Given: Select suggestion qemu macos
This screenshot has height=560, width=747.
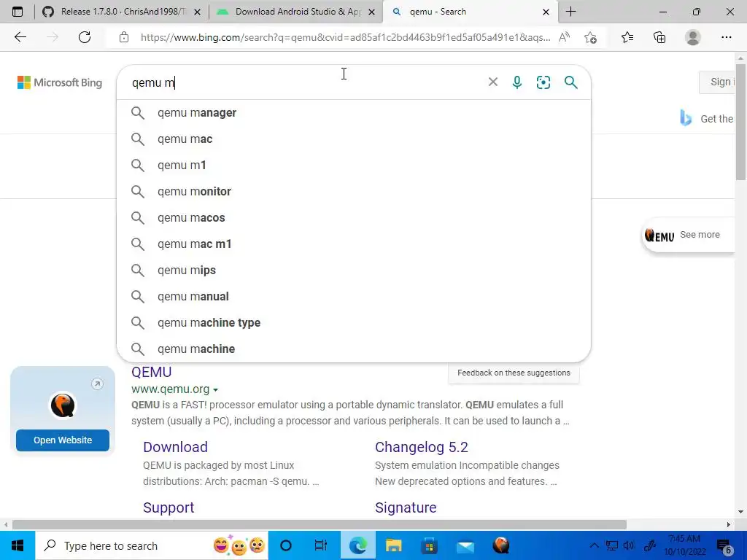Looking at the screenshot, I should pyautogui.click(x=354, y=217).
